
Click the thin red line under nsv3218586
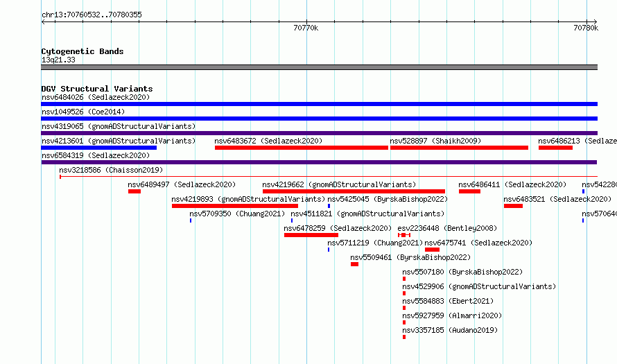329,177
